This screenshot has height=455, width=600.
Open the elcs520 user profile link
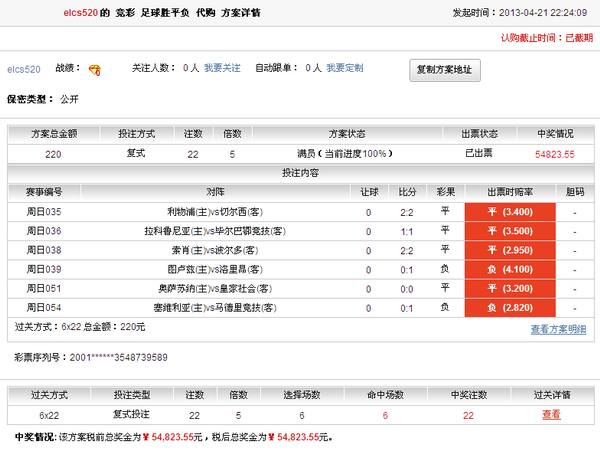point(24,69)
